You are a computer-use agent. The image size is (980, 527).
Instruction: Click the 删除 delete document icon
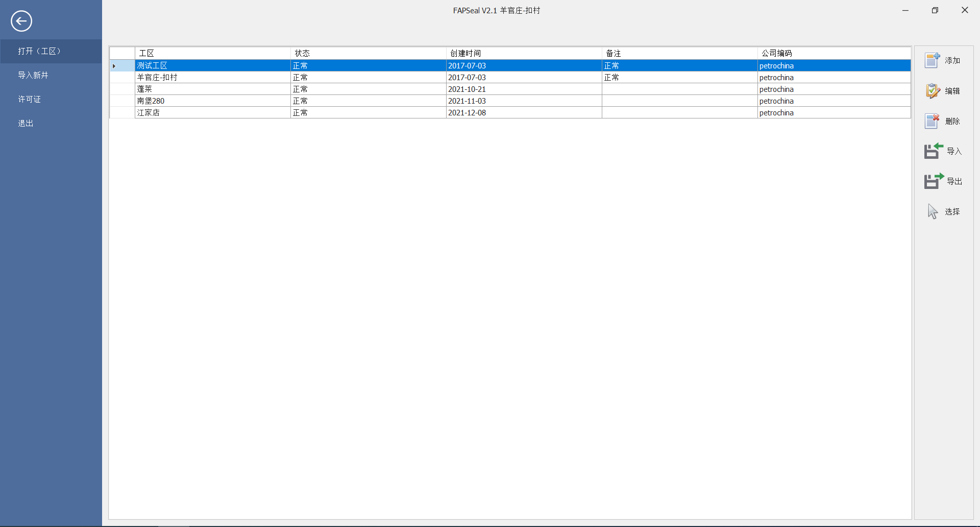tap(932, 121)
